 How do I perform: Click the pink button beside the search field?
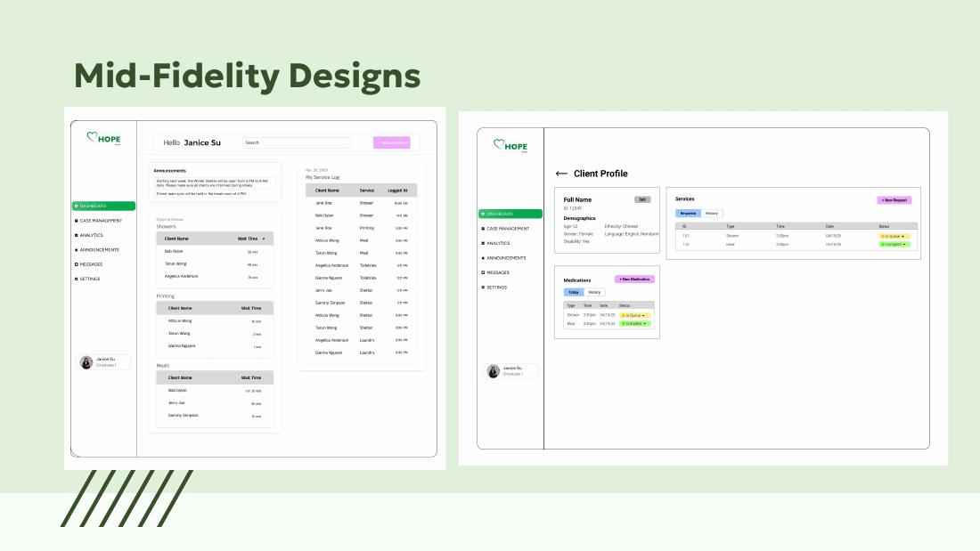pos(392,142)
